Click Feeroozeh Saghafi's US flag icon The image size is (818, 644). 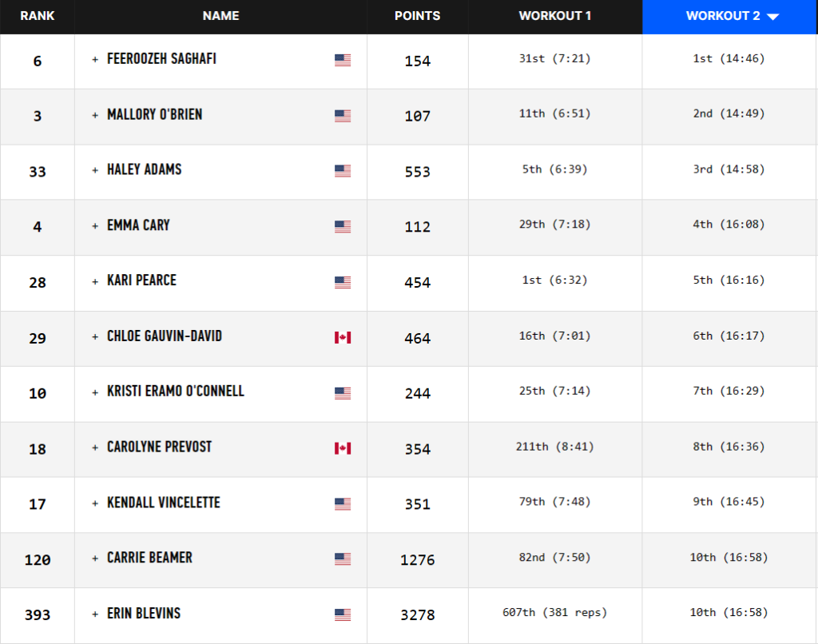pos(343,61)
